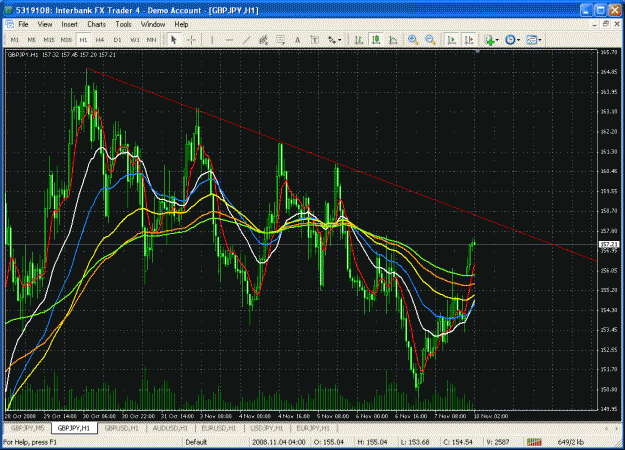
Task: Switch to the GBPUSD,H1 chart tab
Action: pyautogui.click(x=122, y=428)
